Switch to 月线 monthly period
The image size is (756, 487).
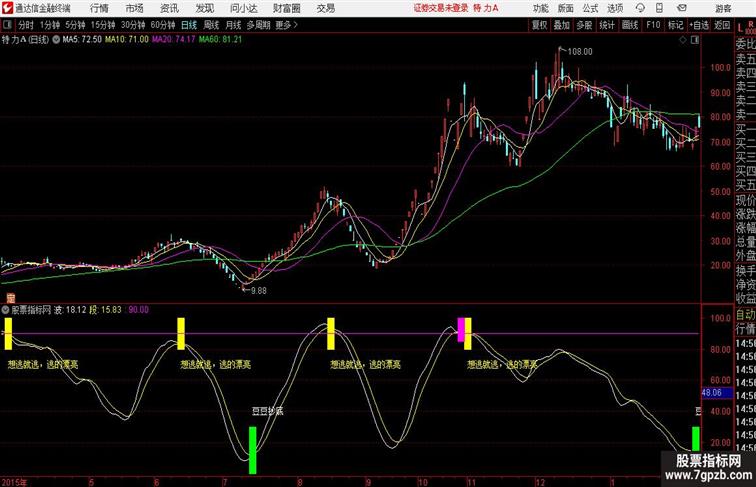click(233, 25)
